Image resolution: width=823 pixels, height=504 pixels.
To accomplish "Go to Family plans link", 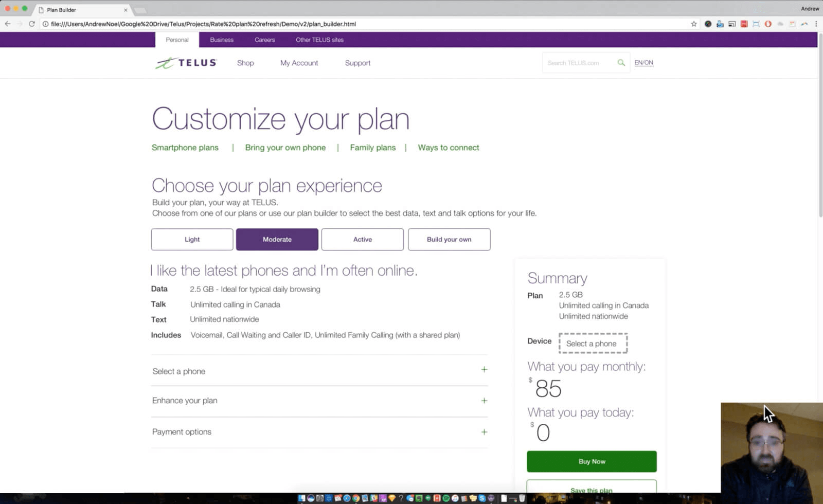I will click(373, 148).
